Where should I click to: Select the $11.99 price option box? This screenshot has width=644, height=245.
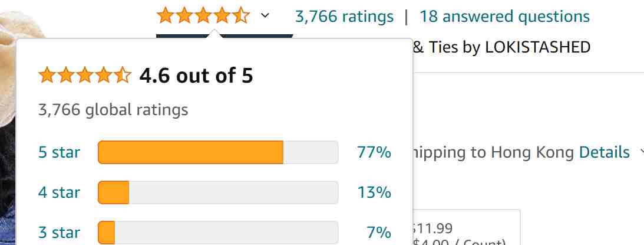click(466, 227)
